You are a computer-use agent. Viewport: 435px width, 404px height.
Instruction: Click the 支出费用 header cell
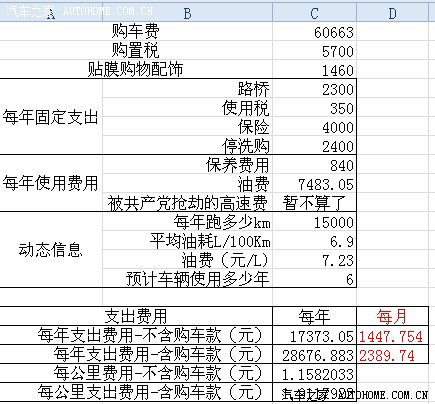(x=136, y=316)
